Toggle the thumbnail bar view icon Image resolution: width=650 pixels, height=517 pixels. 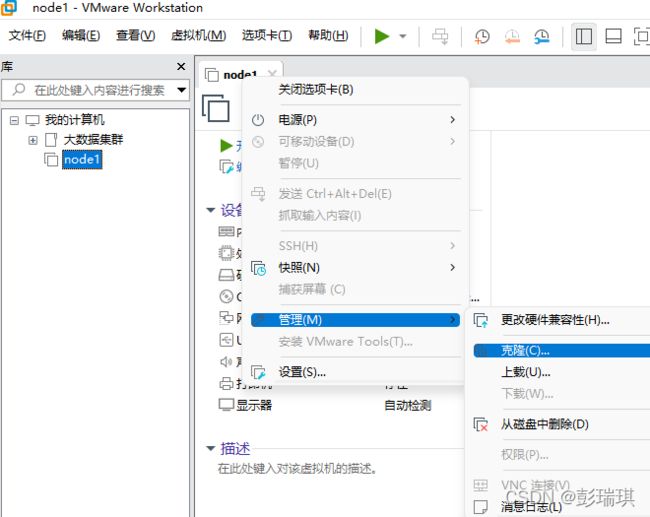pos(613,36)
